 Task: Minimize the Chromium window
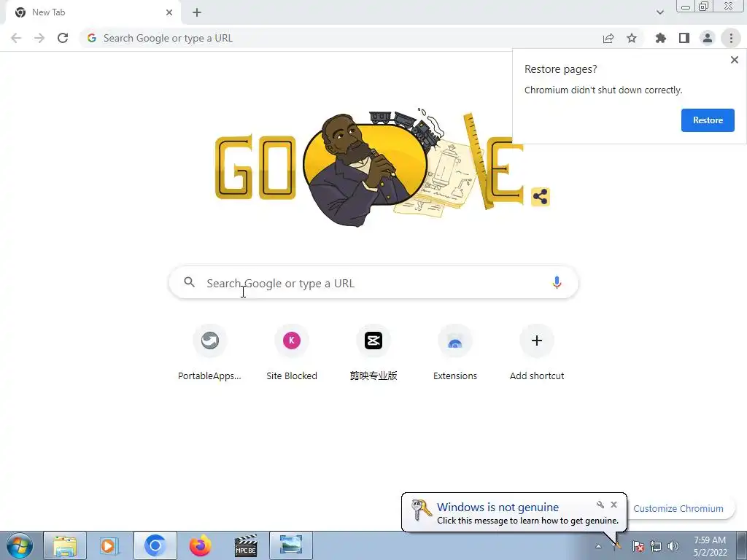tap(686, 7)
